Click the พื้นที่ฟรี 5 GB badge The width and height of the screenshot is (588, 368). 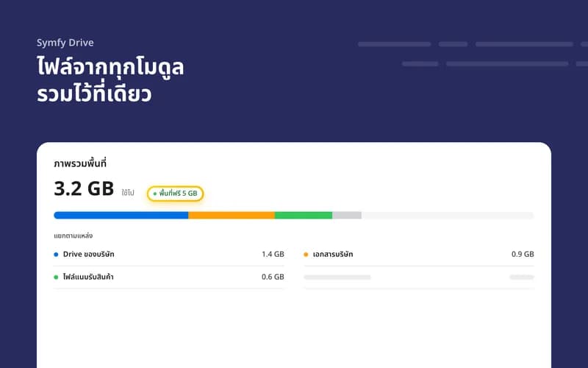tap(175, 194)
